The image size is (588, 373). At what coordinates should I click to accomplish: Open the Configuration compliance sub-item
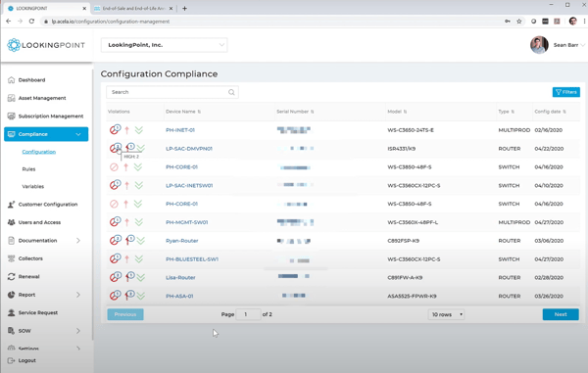pyautogui.click(x=39, y=152)
